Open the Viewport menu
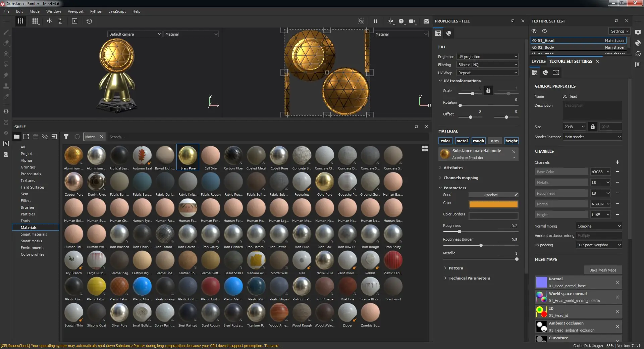This screenshot has height=349, width=644. pos(75,11)
